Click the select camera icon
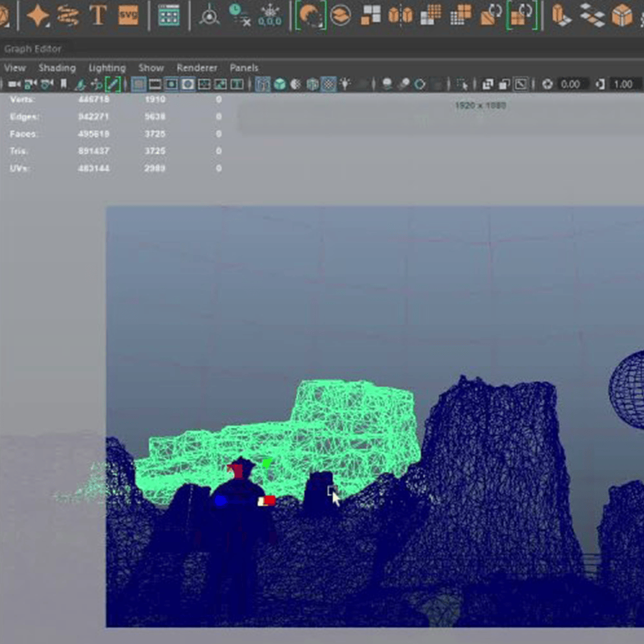The width and height of the screenshot is (644, 644). tap(14, 84)
